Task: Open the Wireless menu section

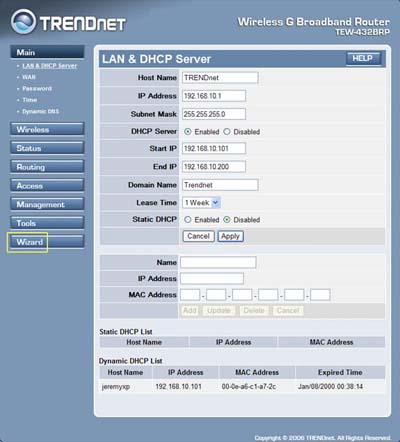Action: click(x=47, y=129)
